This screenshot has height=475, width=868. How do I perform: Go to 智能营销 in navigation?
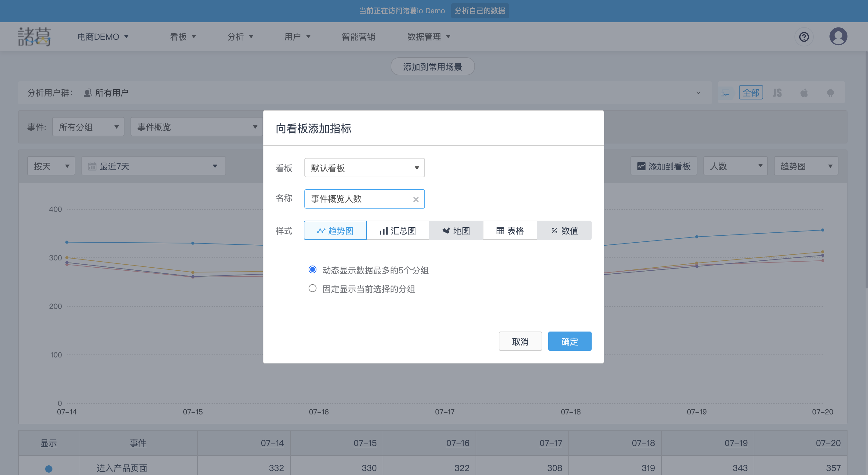click(x=358, y=37)
